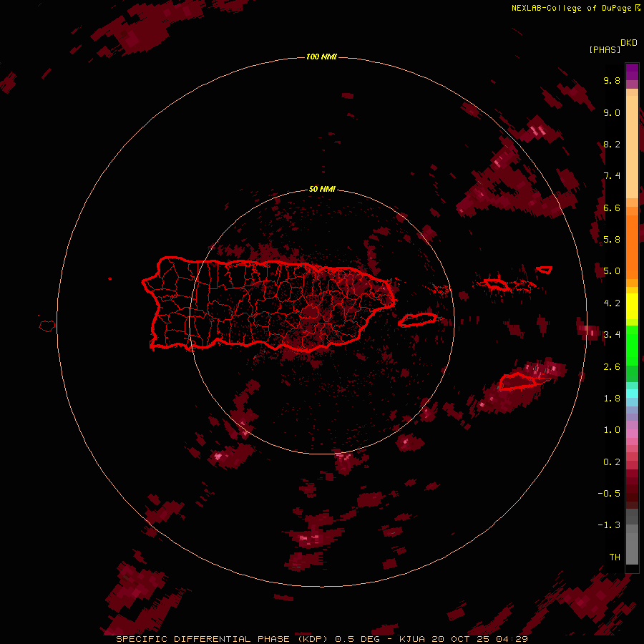The height and width of the screenshot is (644, 644).
Task: Click the 4.2 value on the color scale
Action: 612,303
